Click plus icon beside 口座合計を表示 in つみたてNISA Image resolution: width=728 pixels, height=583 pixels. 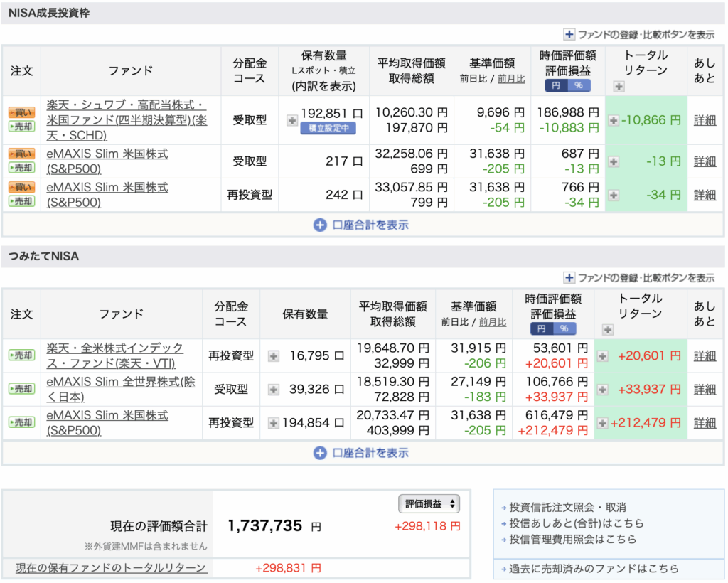320,453
